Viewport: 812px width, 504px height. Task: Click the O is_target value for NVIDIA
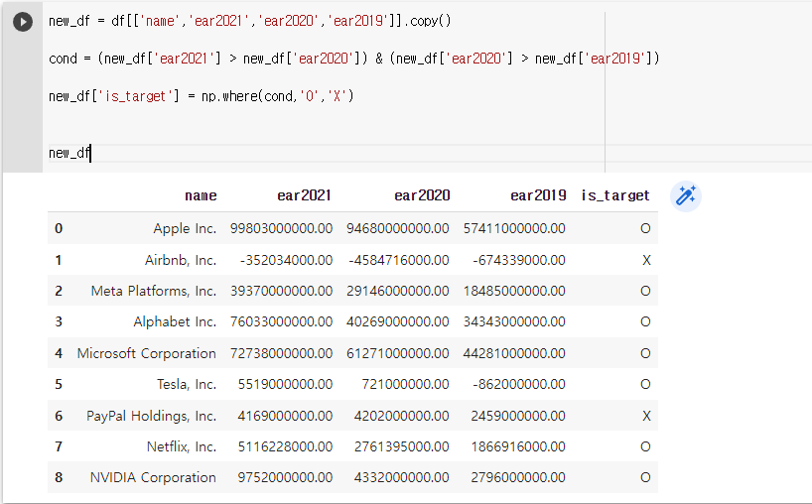point(645,477)
